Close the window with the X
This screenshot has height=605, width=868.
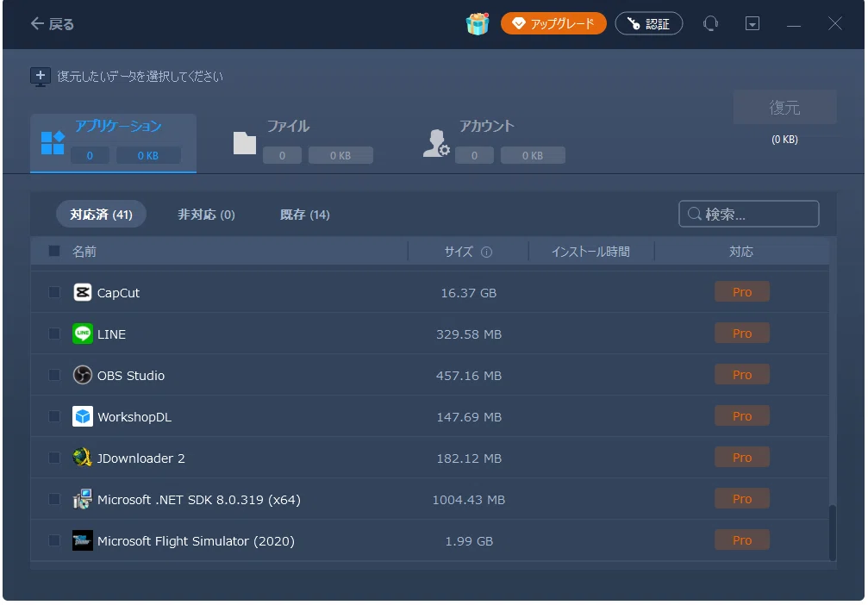point(834,24)
